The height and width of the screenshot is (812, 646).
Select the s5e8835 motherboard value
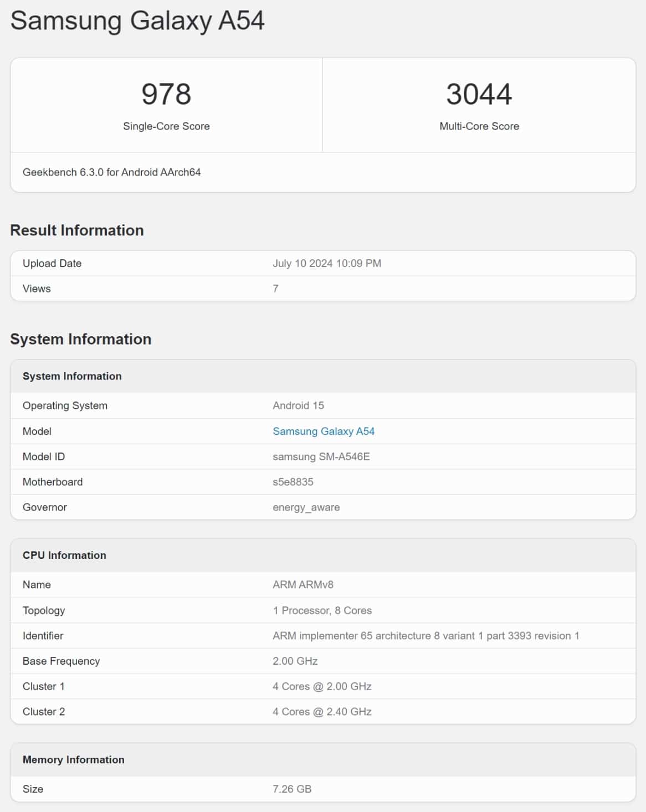tap(293, 482)
